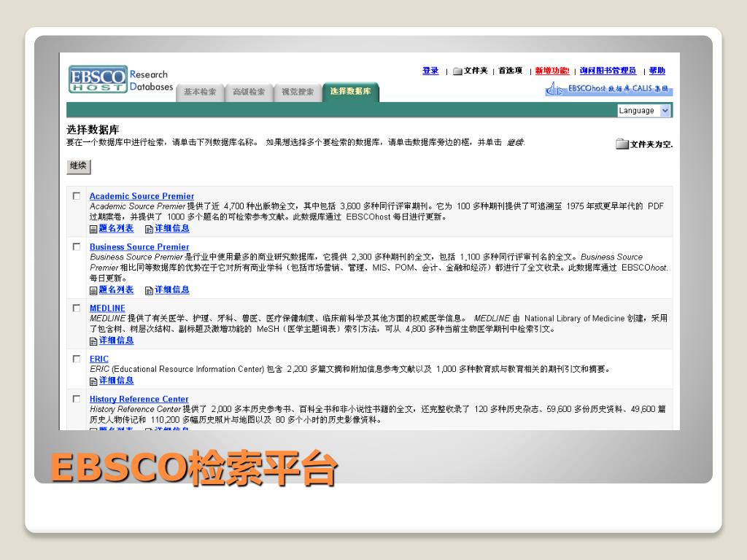Image resolution: width=747 pixels, height=560 pixels.
Task: Tick the ERIC database checkbox
Action: point(76,359)
